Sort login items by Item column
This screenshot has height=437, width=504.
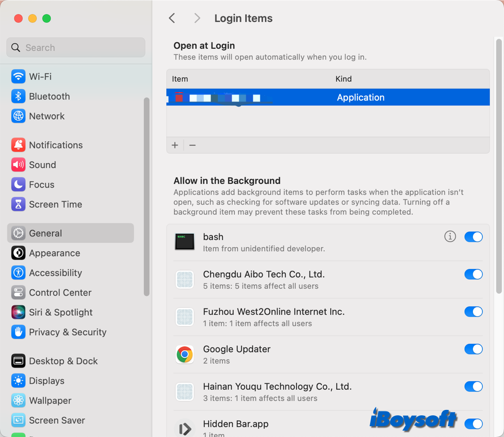coord(180,79)
